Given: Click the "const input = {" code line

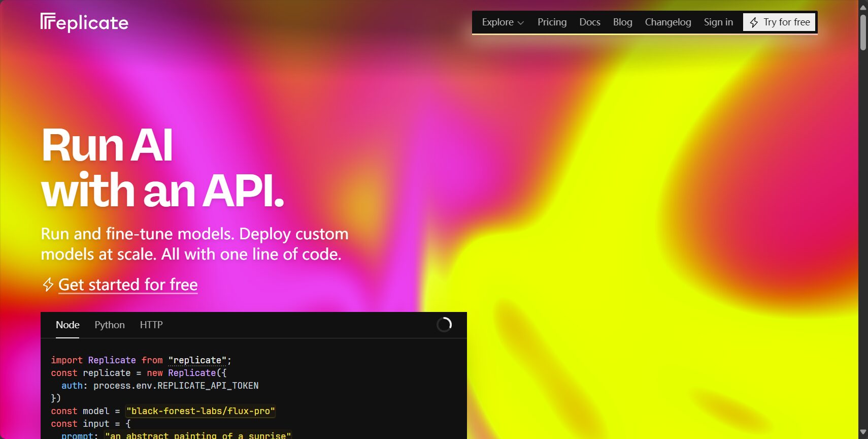Looking at the screenshot, I should [x=91, y=424].
